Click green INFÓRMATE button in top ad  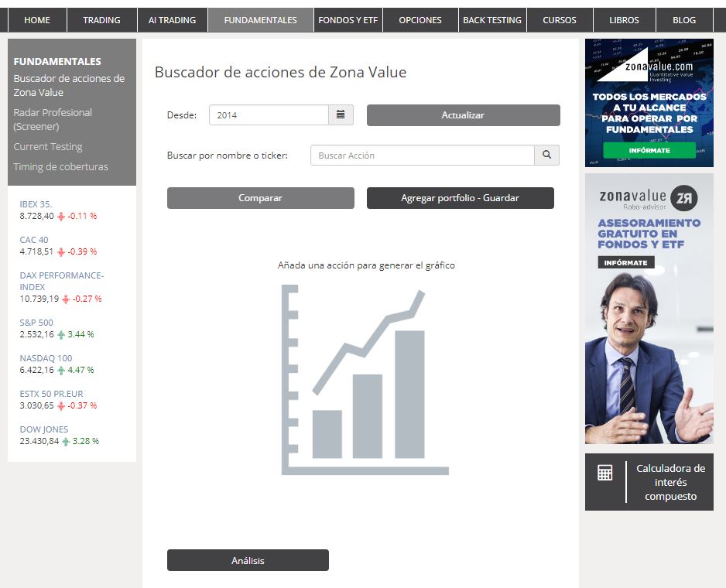click(x=649, y=150)
